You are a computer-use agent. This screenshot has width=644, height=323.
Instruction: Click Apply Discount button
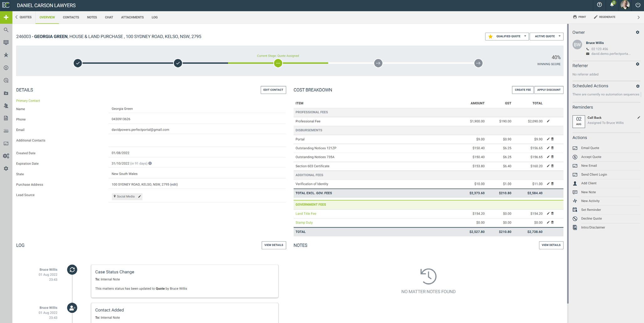click(x=549, y=90)
